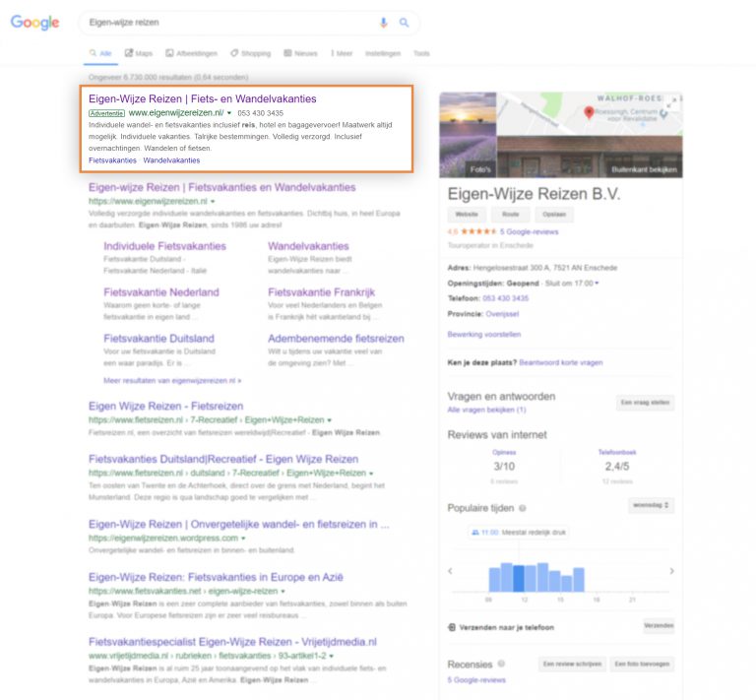Open Fietsvakantie Duitsland sitelink
Viewport: 756px width, 700px height.
point(159,339)
